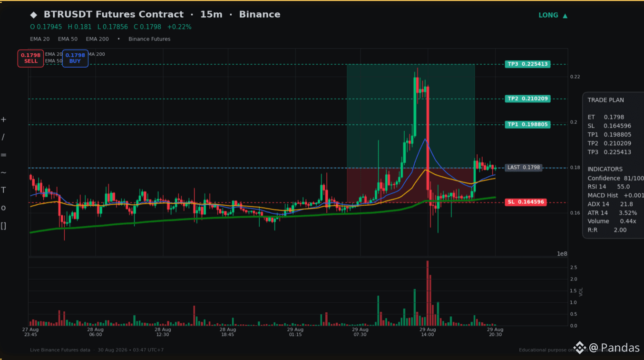Select the circle shape tool
Viewport: 644px width, 360px height.
coord(3,208)
